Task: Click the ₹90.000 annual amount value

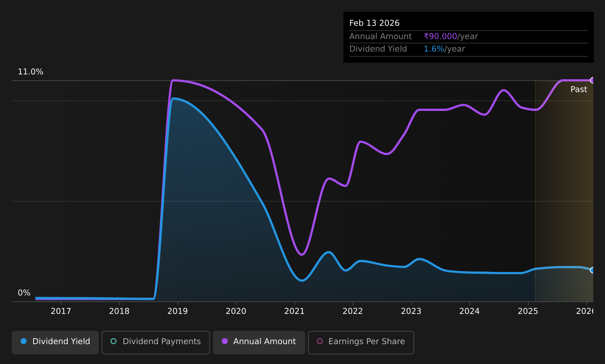Action: pos(440,36)
